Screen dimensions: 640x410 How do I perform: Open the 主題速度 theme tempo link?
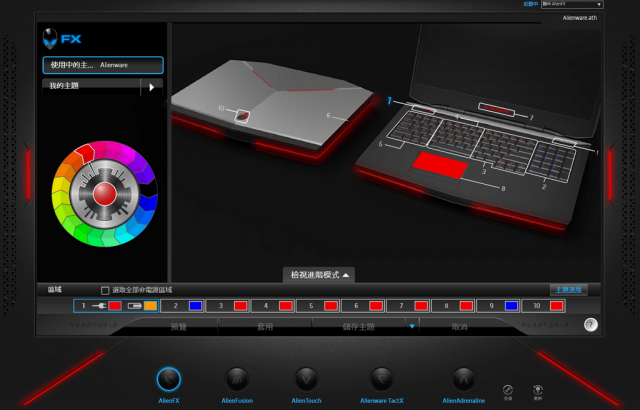click(569, 290)
